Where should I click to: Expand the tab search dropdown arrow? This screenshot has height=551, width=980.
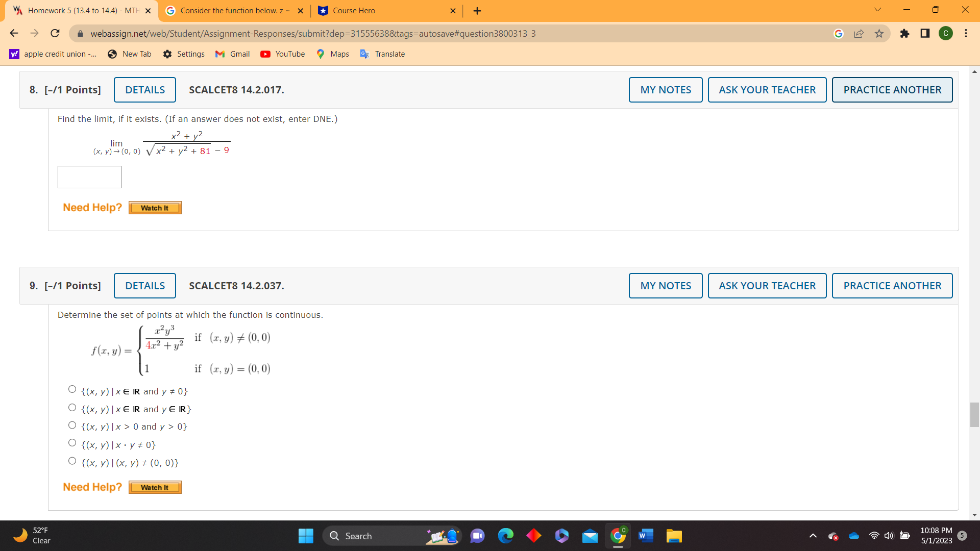[x=877, y=10]
